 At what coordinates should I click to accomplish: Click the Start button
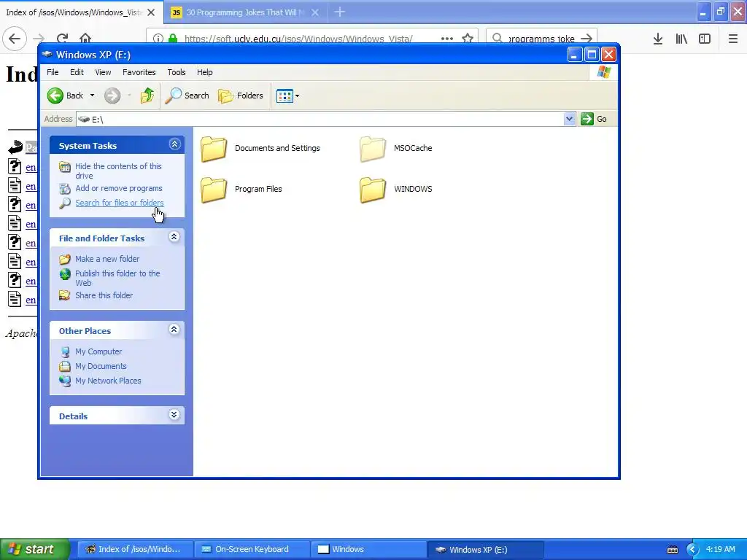[x=34, y=550]
